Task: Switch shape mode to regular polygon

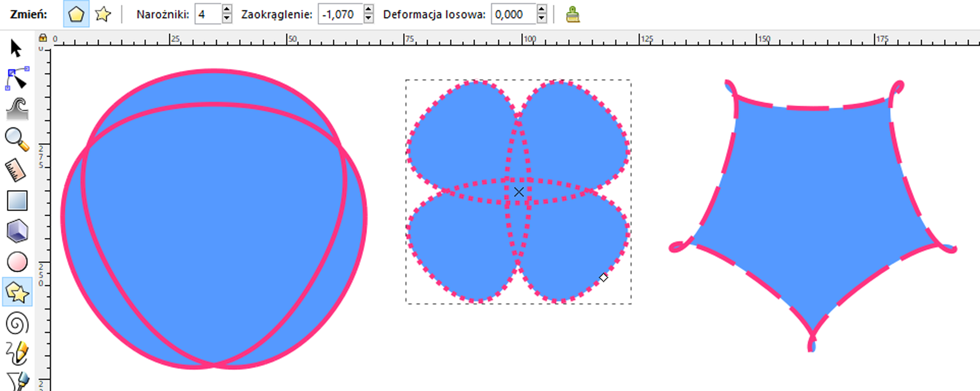Action: click(x=76, y=14)
